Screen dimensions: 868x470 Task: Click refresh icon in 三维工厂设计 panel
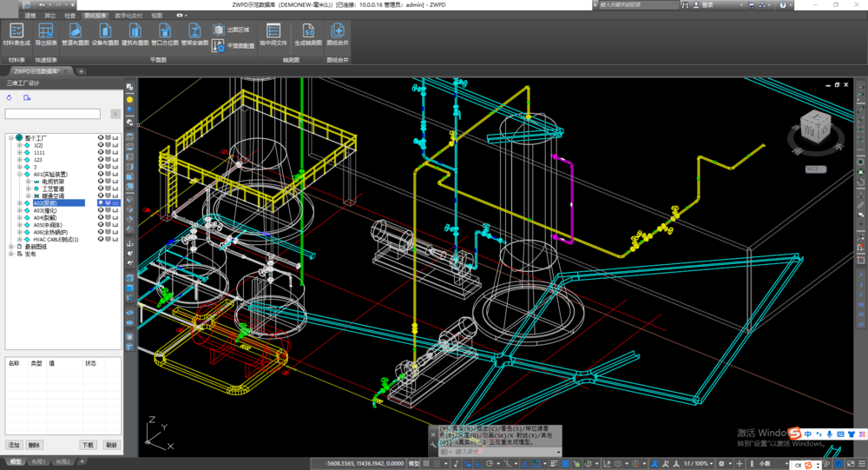[9, 97]
